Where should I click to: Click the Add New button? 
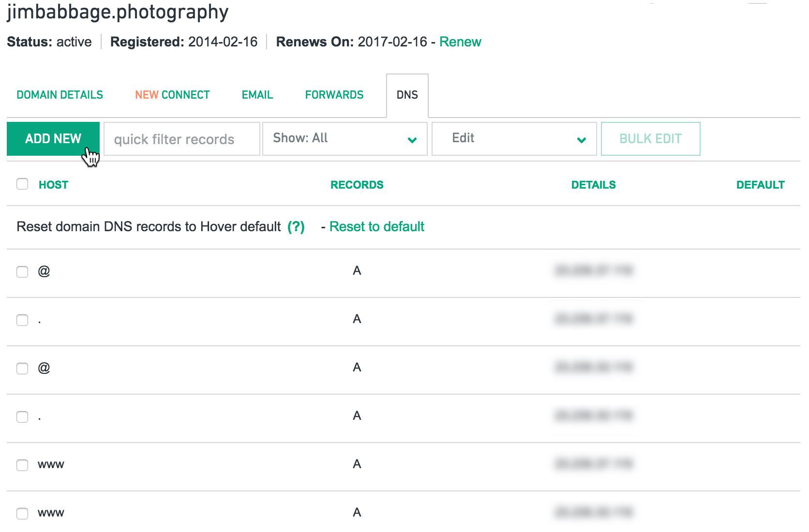tap(53, 139)
